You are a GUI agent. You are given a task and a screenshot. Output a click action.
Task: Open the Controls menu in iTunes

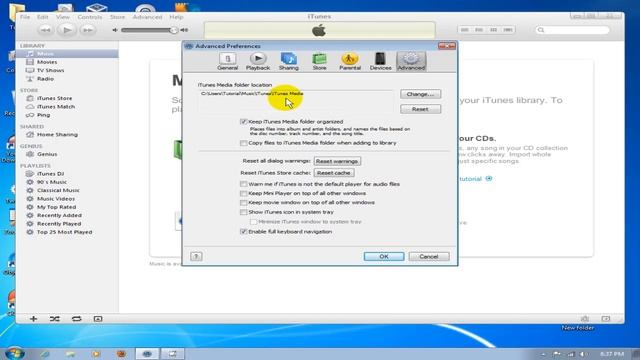[x=90, y=17]
